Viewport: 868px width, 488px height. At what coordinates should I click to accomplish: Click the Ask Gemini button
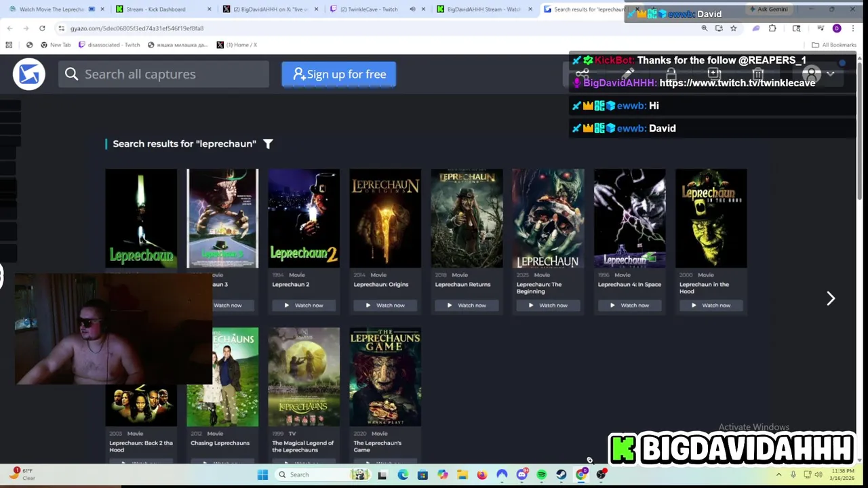pyautogui.click(x=768, y=9)
